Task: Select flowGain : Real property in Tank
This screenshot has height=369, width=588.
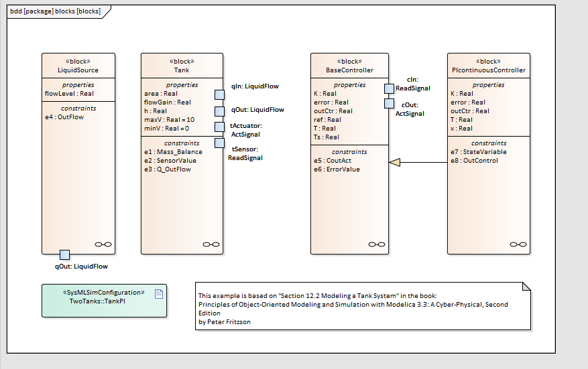Action: tap(168, 102)
